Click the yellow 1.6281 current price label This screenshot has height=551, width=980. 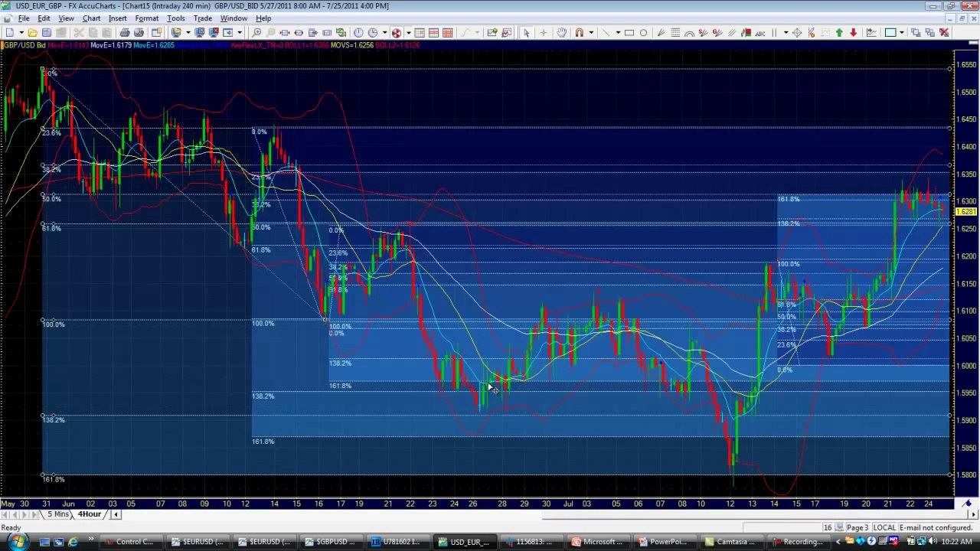click(x=967, y=212)
